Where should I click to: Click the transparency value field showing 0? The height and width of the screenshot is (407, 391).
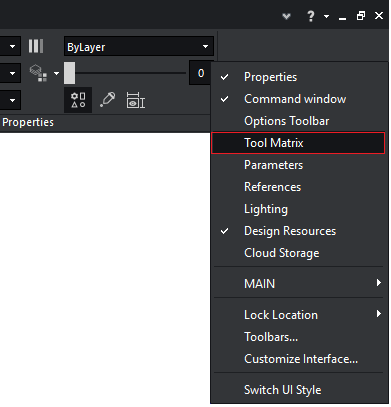[201, 73]
